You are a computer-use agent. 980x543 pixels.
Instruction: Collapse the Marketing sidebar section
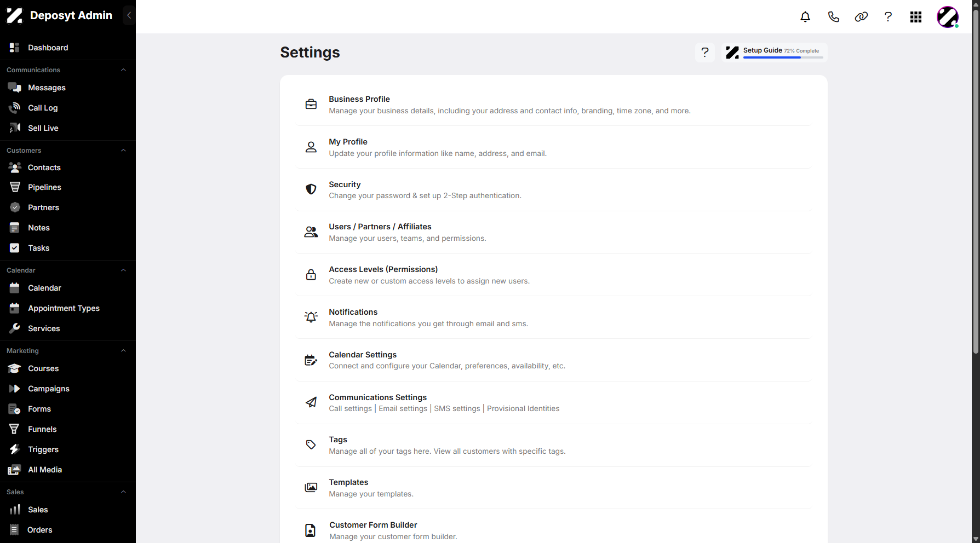pyautogui.click(x=123, y=351)
